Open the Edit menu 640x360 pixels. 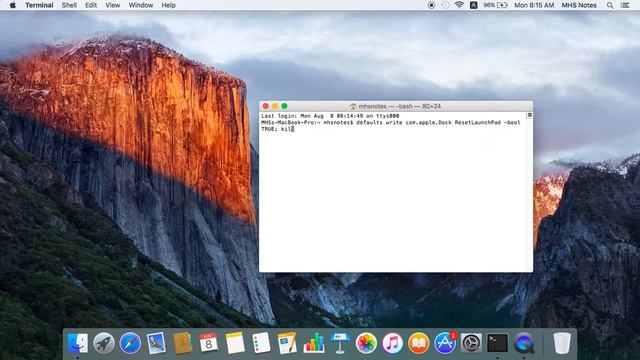click(91, 5)
